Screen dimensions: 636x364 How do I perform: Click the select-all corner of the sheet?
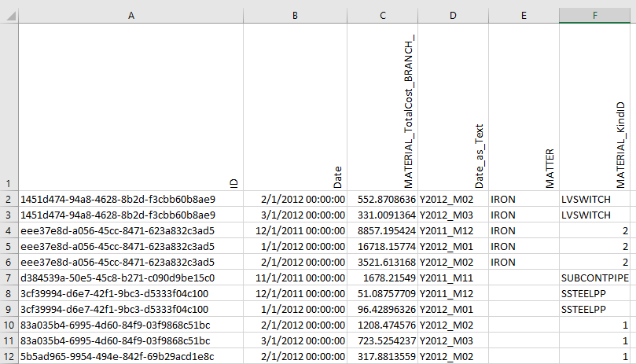click(8, 15)
